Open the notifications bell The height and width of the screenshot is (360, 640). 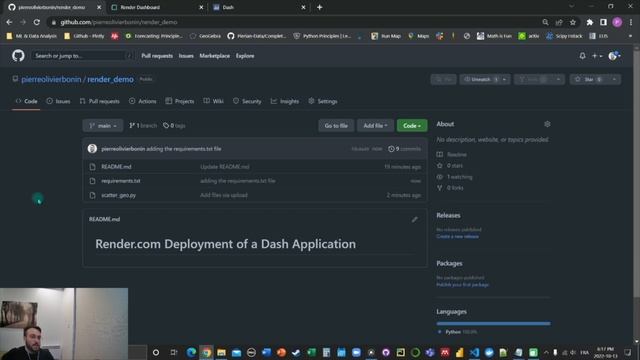pyautogui.click(x=582, y=56)
